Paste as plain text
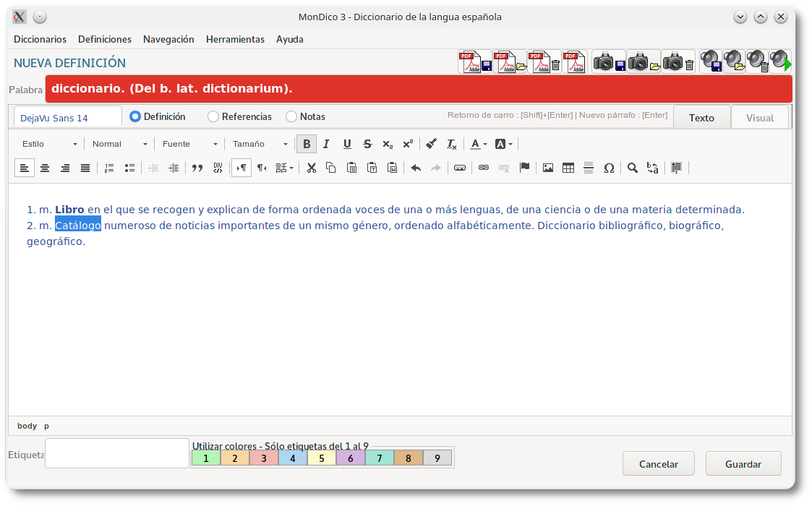This screenshot has width=812, height=506. click(x=372, y=168)
